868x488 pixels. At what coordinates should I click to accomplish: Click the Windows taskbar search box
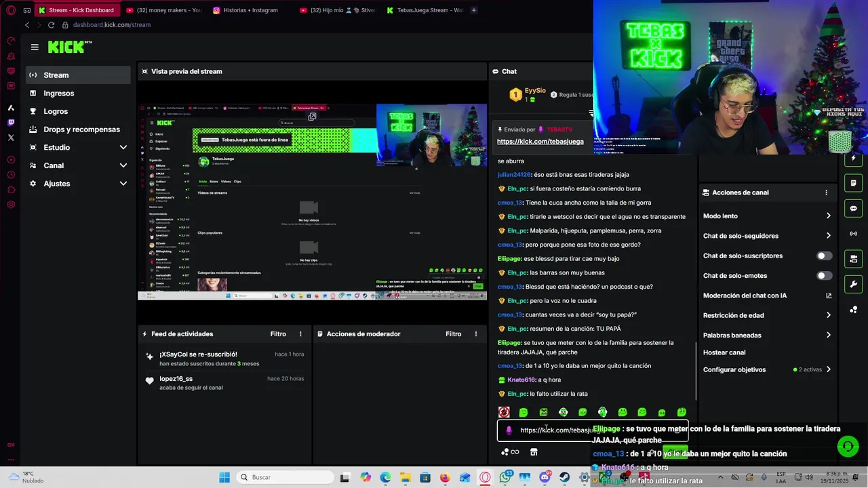285,477
